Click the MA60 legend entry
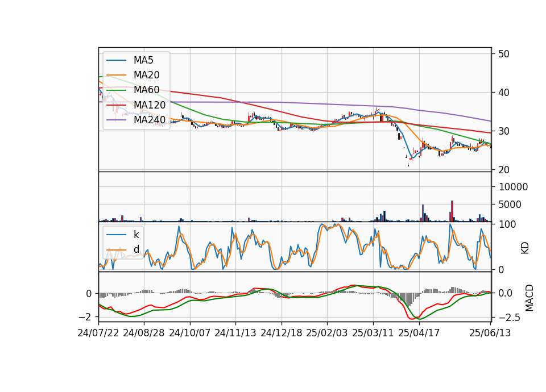The width and height of the screenshot is (546, 392). click(x=133, y=90)
